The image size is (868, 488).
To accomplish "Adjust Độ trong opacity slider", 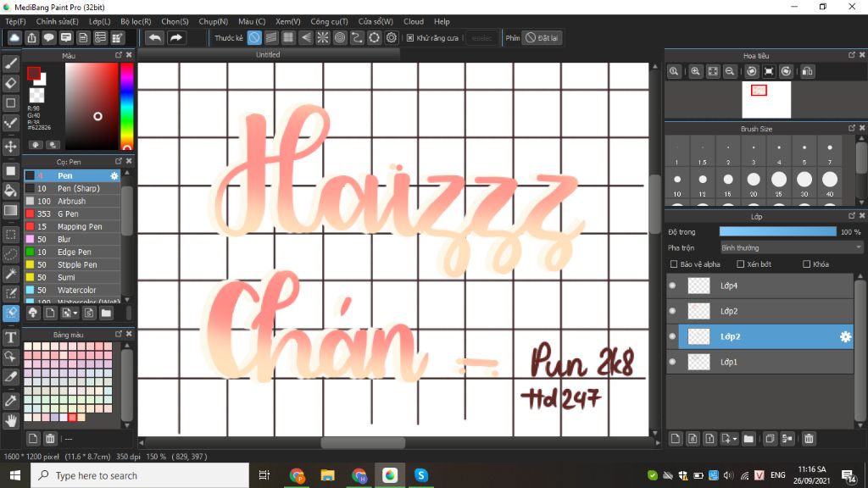I will pos(778,232).
